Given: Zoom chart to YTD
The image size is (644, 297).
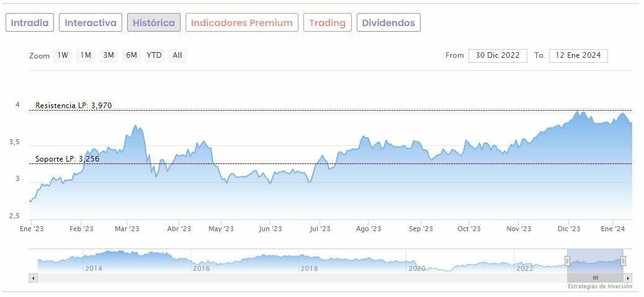Looking at the screenshot, I should 154,55.
